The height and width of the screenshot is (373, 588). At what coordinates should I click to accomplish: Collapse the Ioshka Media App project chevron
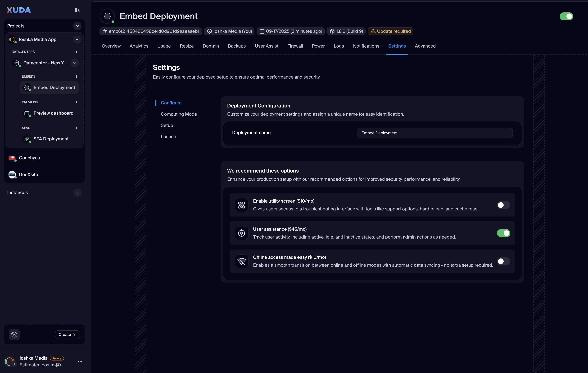tap(77, 40)
